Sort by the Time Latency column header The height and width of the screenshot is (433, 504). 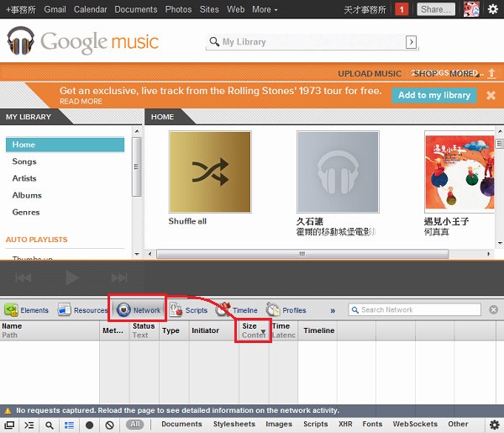click(284, 330)
